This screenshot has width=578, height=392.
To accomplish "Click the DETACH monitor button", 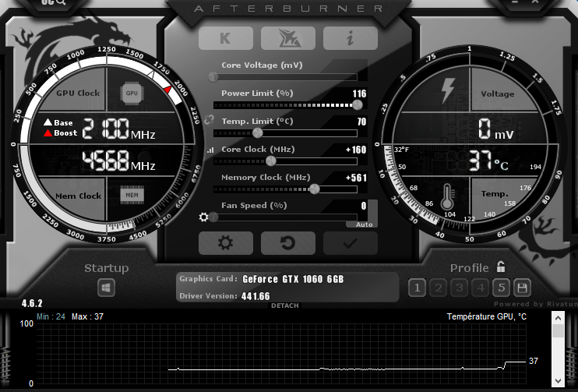I will (x=284, y=305).
